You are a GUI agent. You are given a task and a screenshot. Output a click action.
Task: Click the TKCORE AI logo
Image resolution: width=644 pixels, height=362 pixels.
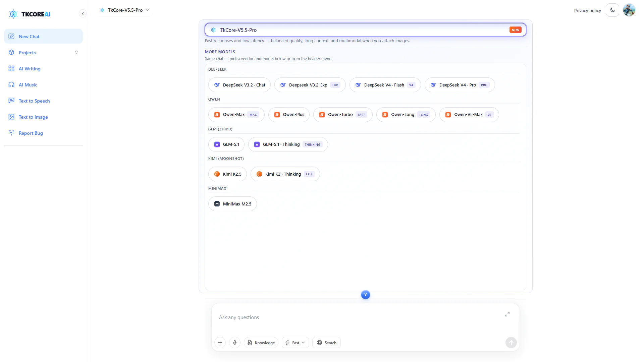(30, 14)
